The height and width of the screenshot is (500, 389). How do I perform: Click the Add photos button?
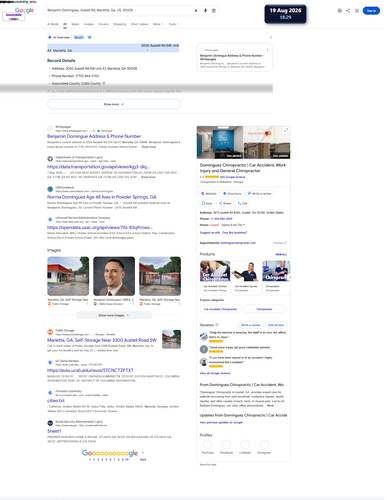point(276,325)
